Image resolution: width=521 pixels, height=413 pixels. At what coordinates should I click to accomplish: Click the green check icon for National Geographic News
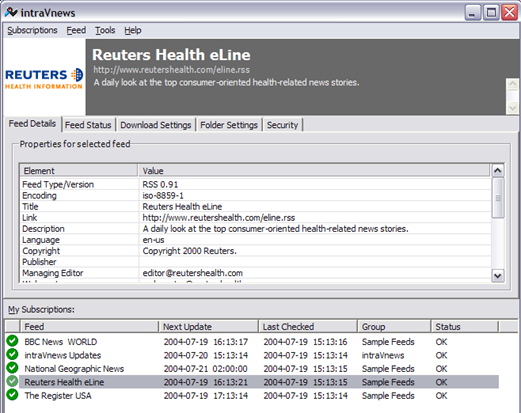(12, 368)
